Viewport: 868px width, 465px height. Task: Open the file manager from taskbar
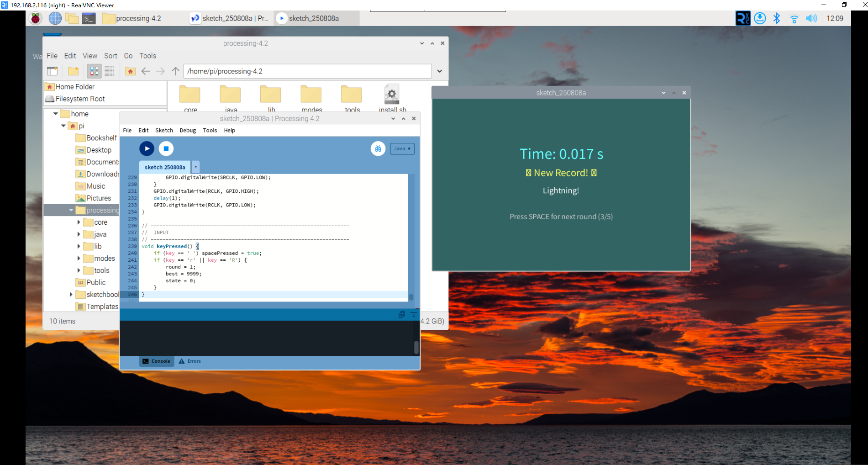[x=72, y=18]
